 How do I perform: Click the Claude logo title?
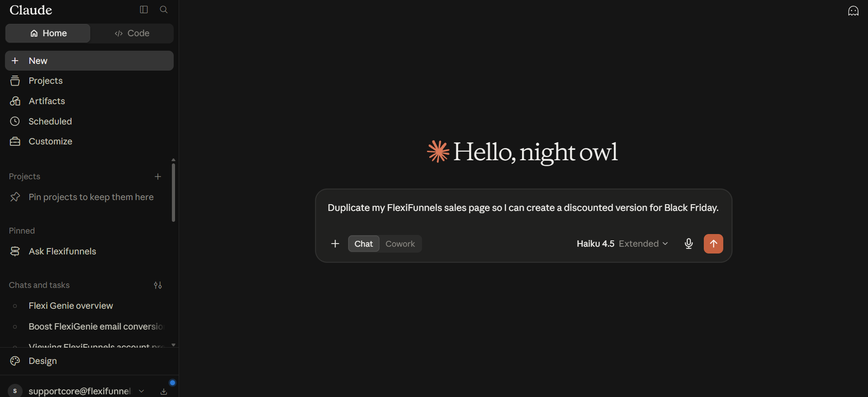(31, 10)
